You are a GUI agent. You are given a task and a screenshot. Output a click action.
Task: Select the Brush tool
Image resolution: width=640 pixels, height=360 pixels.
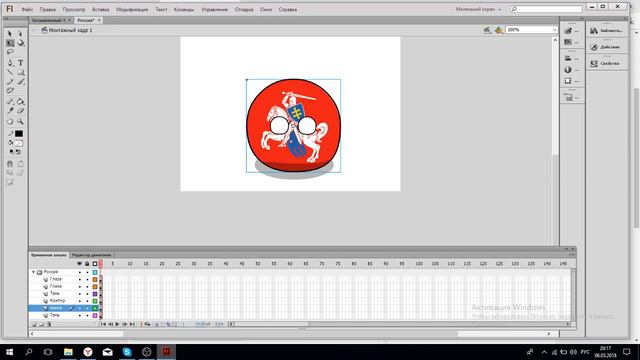(20, 82)
